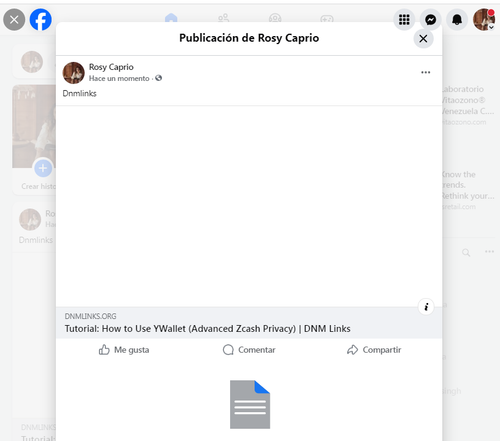The height and width of the screenshot is (441, 500).
Task: Open the YWallet tutorial link title
Action: pos(207,329)
